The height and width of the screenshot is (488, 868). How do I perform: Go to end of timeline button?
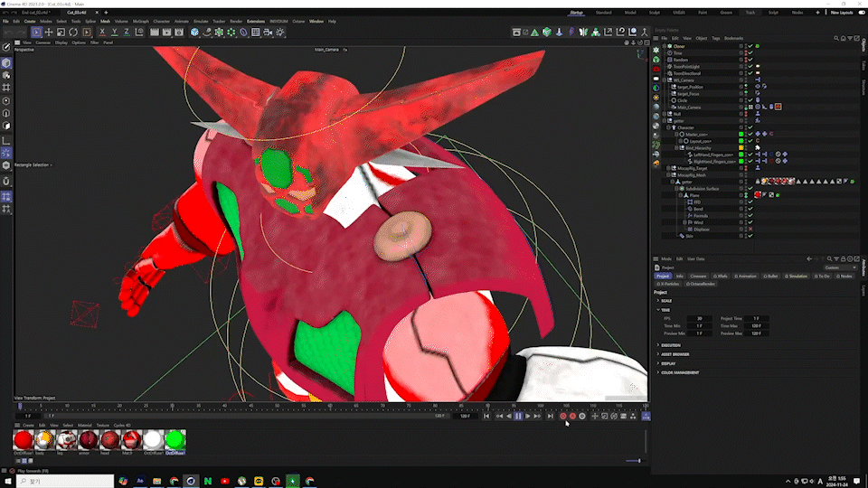(550, 416)
